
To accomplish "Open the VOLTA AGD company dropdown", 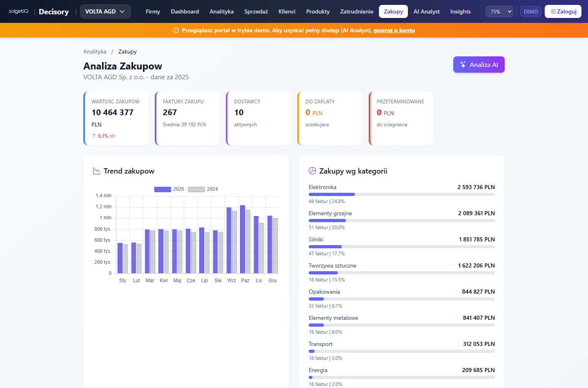I will [x=105, y=11].
